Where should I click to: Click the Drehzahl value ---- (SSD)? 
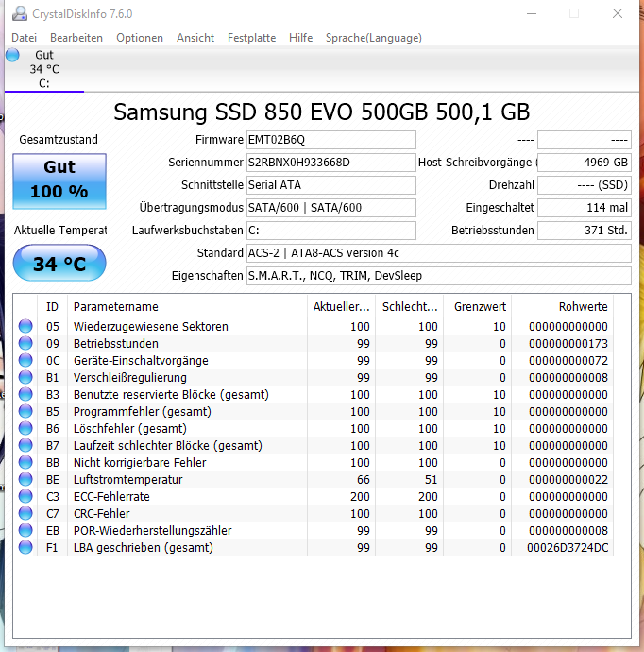[x=585, y=185]
